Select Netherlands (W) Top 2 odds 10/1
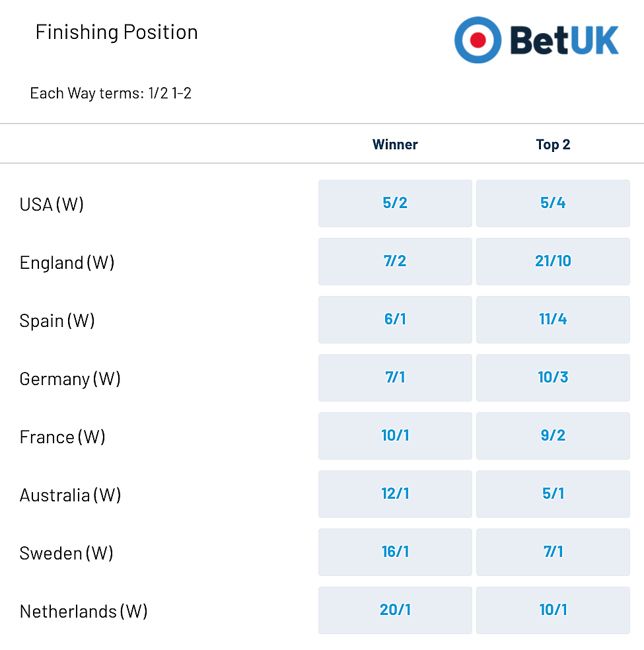 [553, 610]
